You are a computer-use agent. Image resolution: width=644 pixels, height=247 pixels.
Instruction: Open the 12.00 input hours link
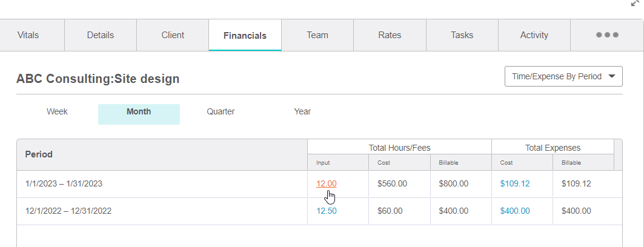(326, 183)
